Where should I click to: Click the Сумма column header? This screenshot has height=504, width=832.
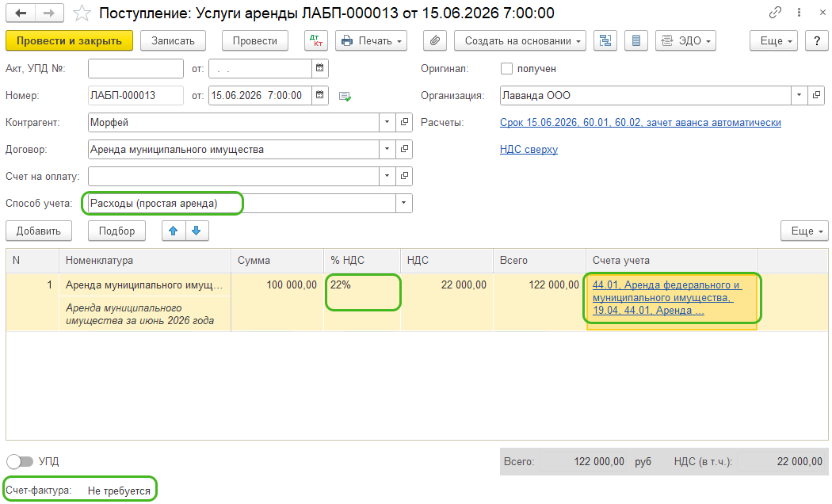point(277,261)
